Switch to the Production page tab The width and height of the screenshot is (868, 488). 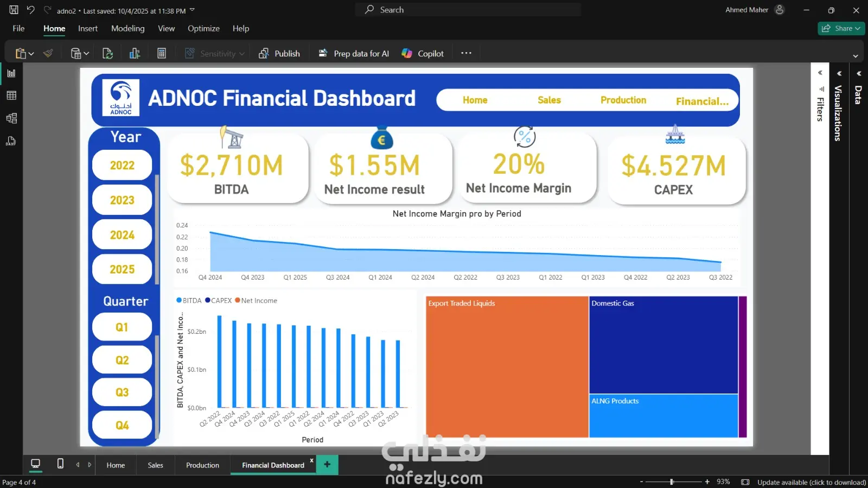(x=202, y=465)
